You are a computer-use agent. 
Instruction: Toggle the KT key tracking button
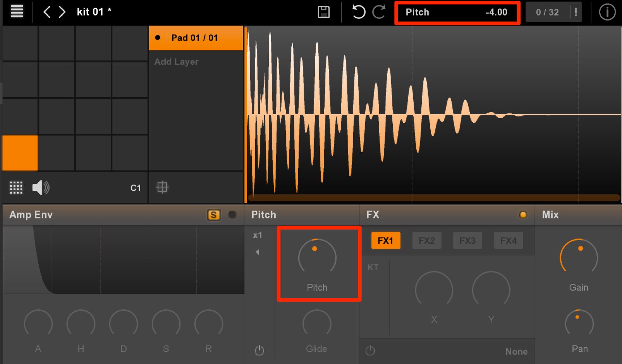click(x=373, y=267)
